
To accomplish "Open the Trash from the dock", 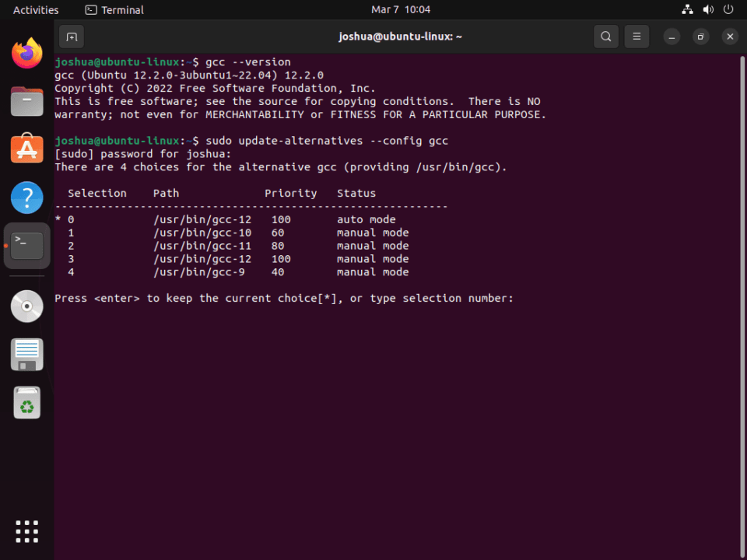I will [27, 403].
